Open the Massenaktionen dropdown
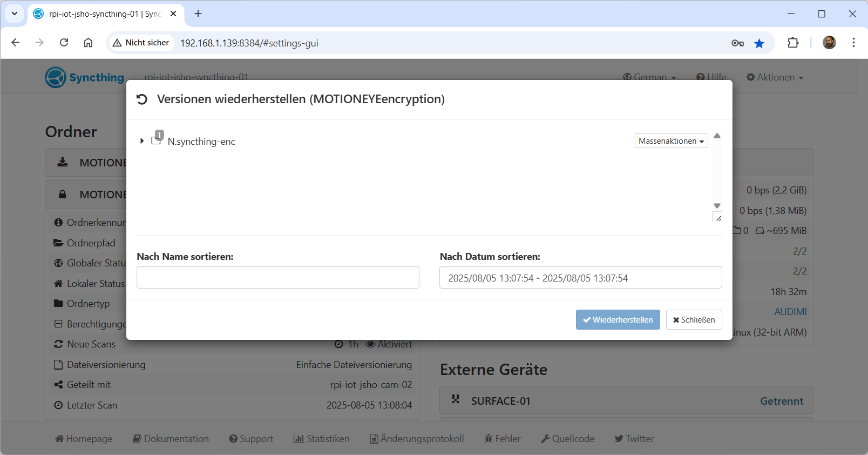This screenshot has height=455, width=868. click(x=671, y=141)
